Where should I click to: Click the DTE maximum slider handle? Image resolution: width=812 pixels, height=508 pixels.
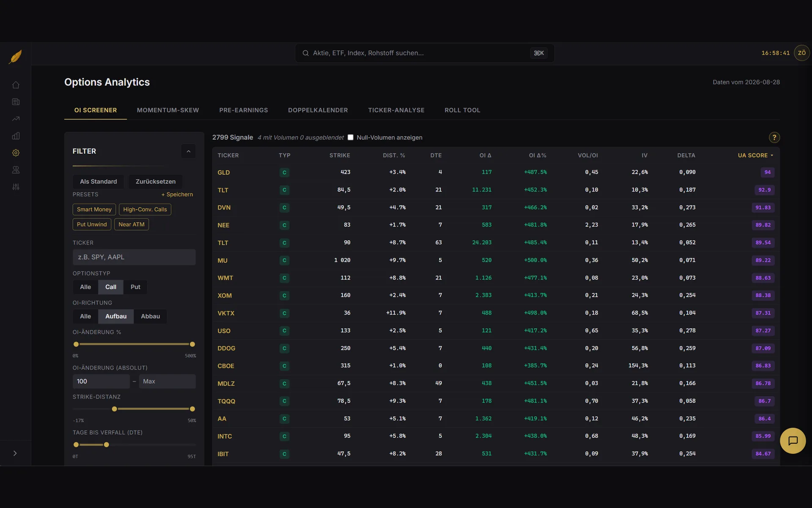pos(107,445)
